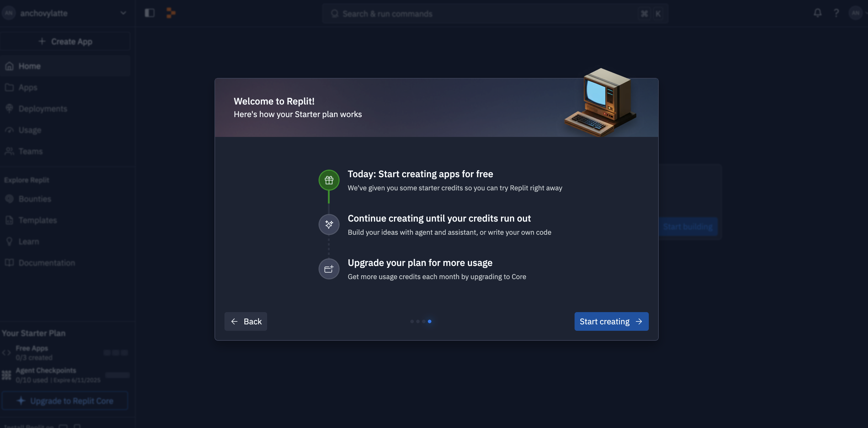The width and height of the screenshot is (868, 428).
Task: Click "Today: Start creating apps for free" text
Action: click(420, 174)
